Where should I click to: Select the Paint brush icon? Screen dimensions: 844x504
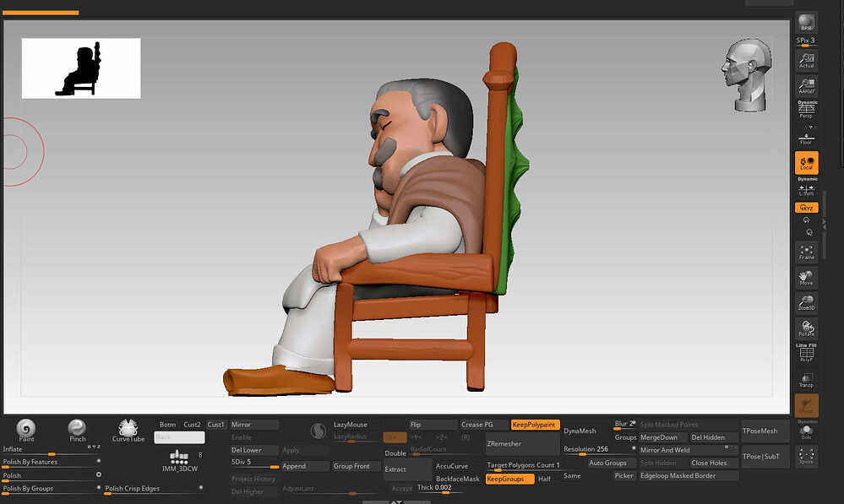pyautogui.click(x=26, y=431)
